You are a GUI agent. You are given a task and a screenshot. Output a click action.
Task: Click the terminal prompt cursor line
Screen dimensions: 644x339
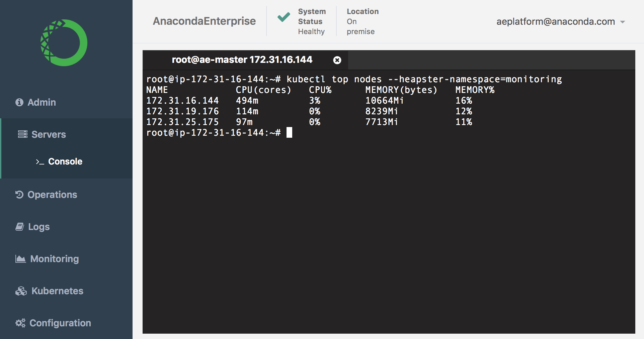click(x=290, y=133)
